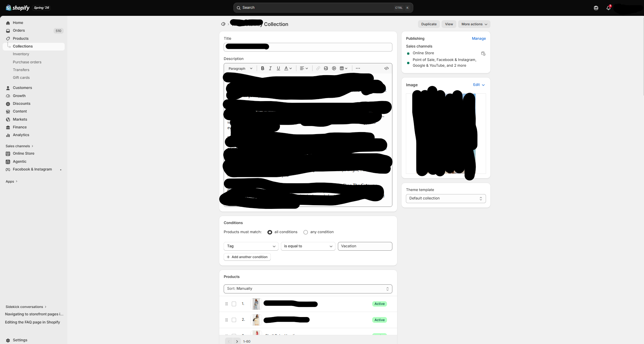Select the 'any condition' radio button
This screenshot has width=644, height=344.
pyautogui.click(x=305, y=232)
